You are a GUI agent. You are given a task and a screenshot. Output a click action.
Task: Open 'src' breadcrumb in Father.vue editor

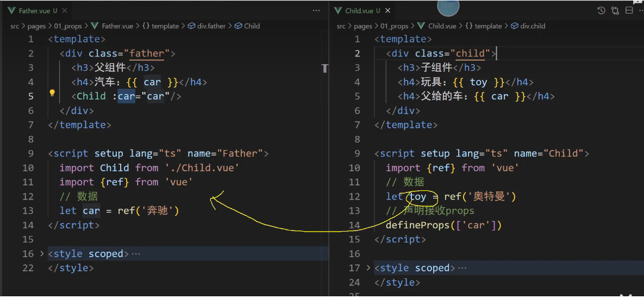point(15,26)
